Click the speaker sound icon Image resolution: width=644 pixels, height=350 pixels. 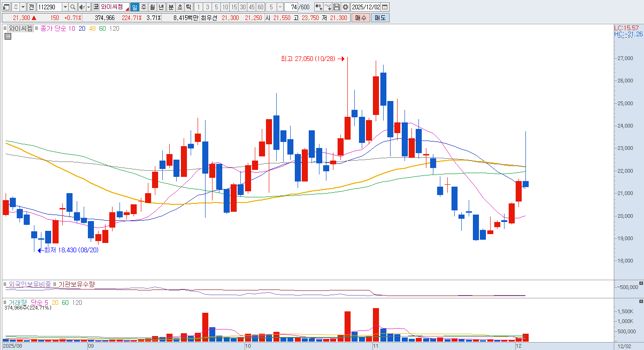pos(81,7)
